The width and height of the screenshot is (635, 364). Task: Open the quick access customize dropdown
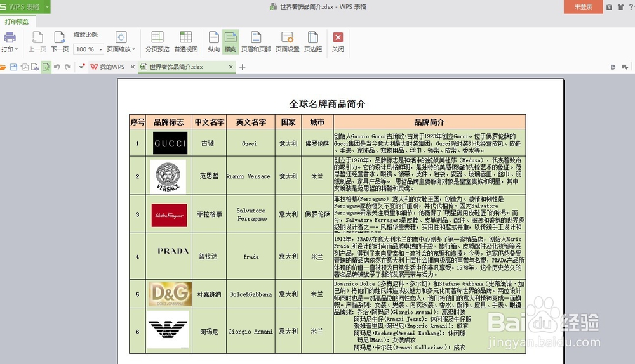81,67
